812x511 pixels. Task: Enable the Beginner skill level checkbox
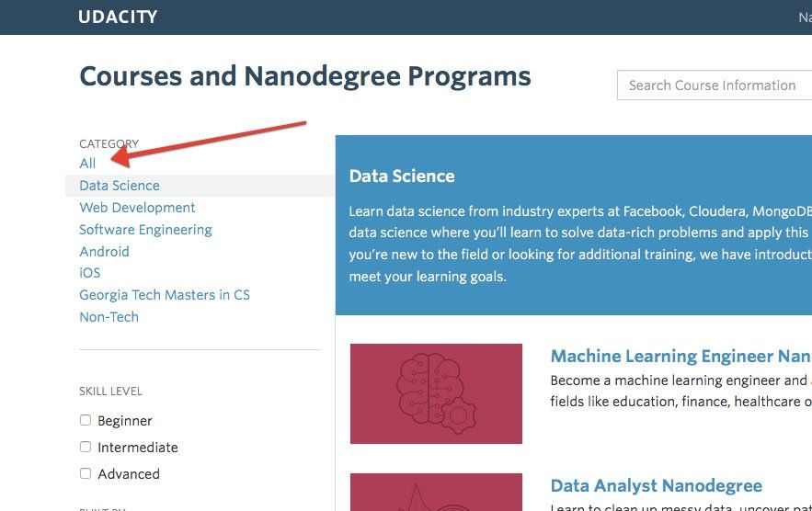86,420
